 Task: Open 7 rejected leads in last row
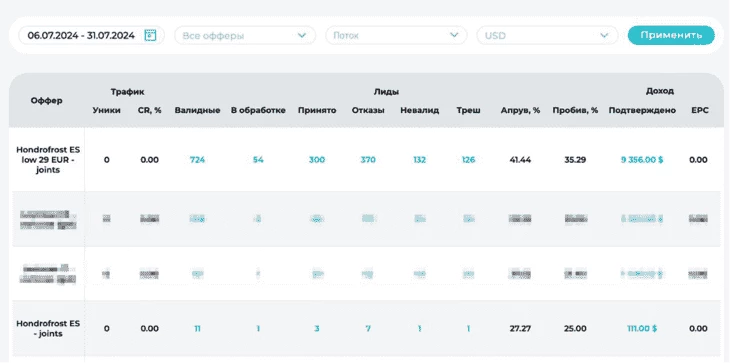click(368, 328)
